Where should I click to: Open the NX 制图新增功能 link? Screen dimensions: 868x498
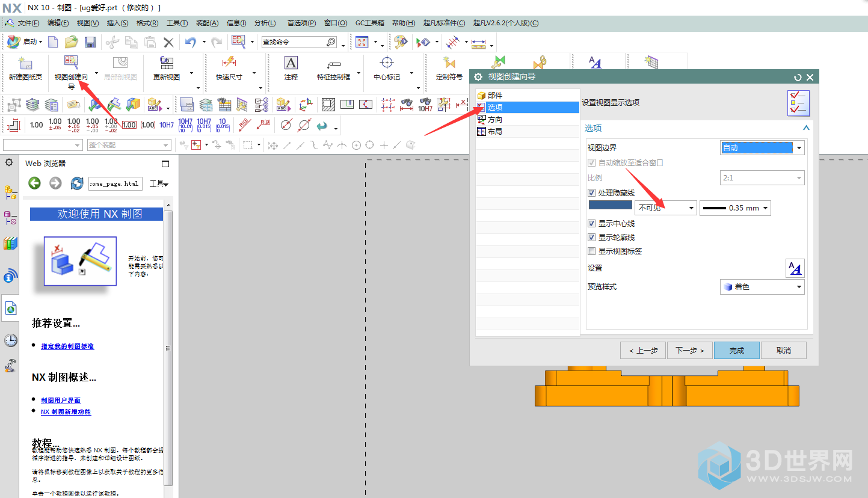66,412
